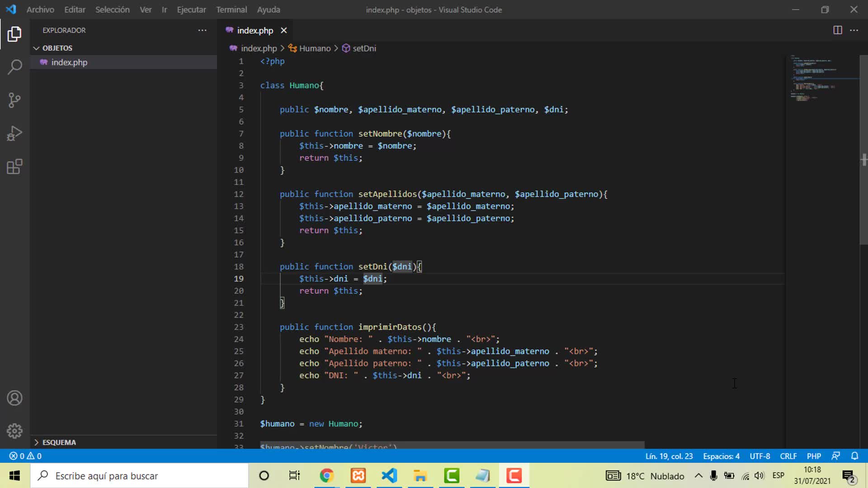
Task: Open the paper-sheet app icon on taskbar
Action: pyautogui.click(x=482, y=476)
